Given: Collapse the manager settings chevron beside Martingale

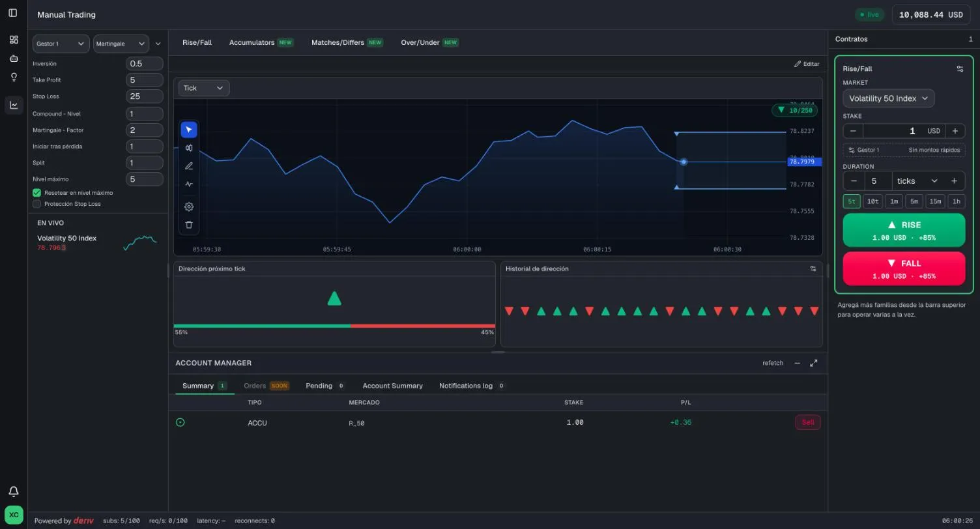Looking at the screenshot, I should tap(158, 44).
